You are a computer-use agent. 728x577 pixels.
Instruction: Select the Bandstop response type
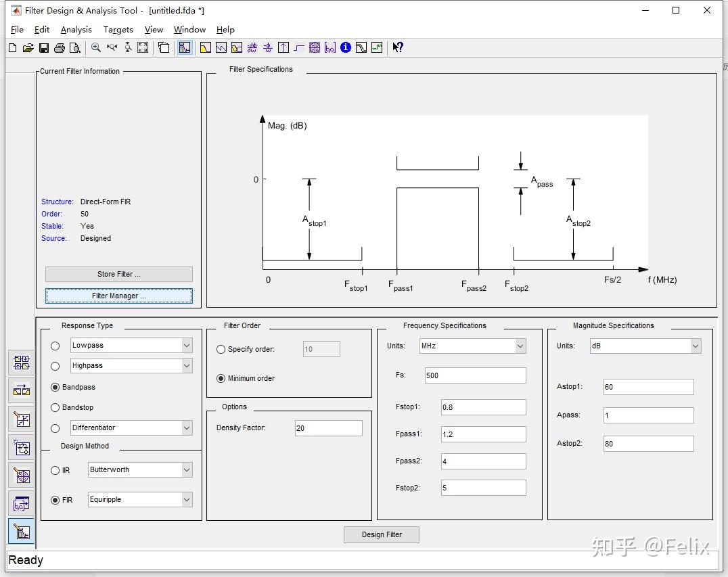coord(55,407)
